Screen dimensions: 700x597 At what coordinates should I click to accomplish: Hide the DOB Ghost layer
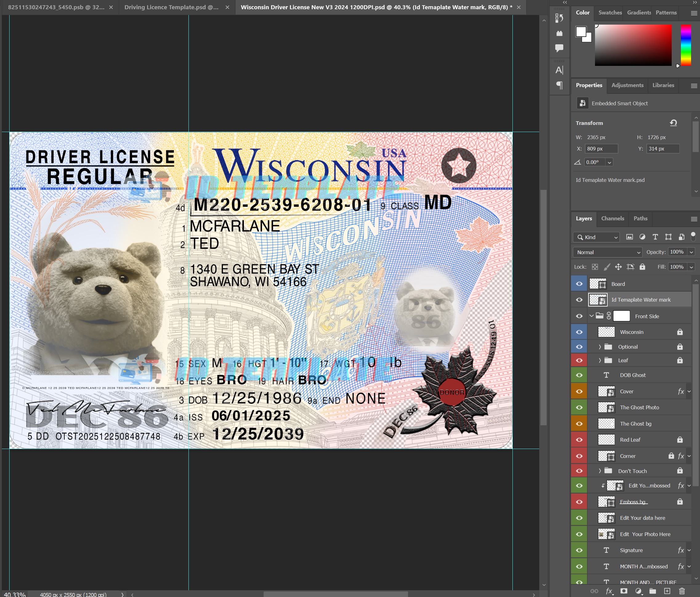579,375
